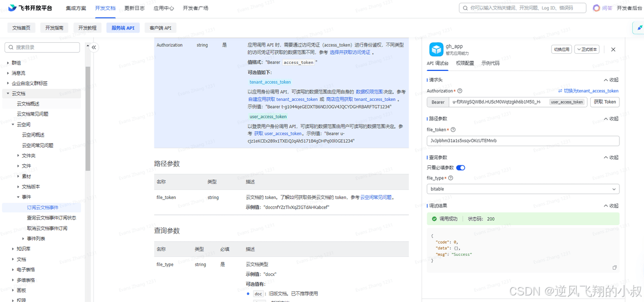Collapse the 调试结果 section
Image resolution: width=644 pixels, height=302 pixels.
611,206
